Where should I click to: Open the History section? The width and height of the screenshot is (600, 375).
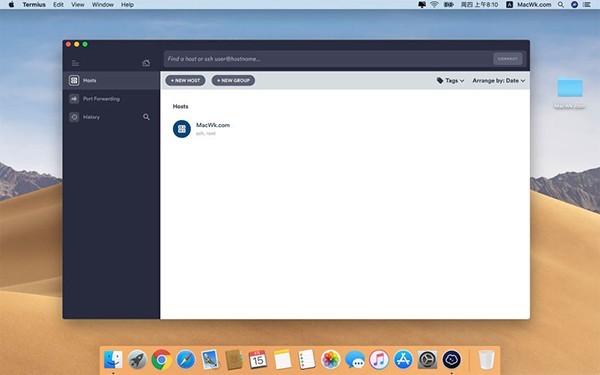(x=91, y=117)
